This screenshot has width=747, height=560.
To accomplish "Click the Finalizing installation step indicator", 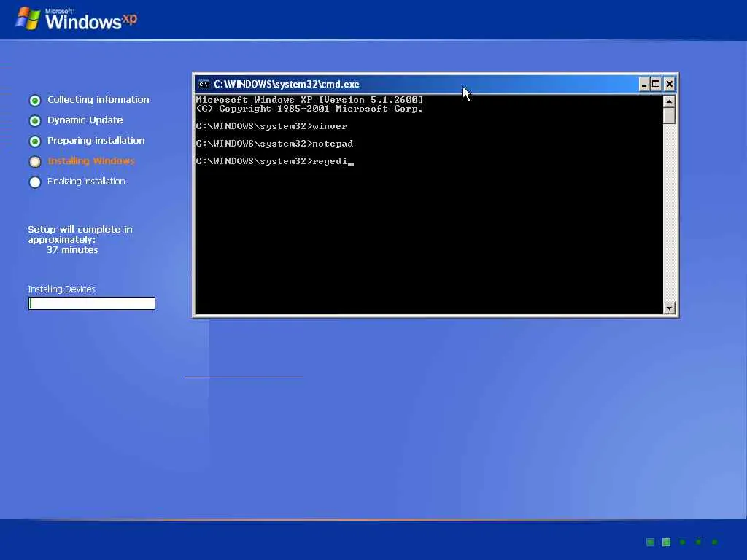I will (35, 182).
